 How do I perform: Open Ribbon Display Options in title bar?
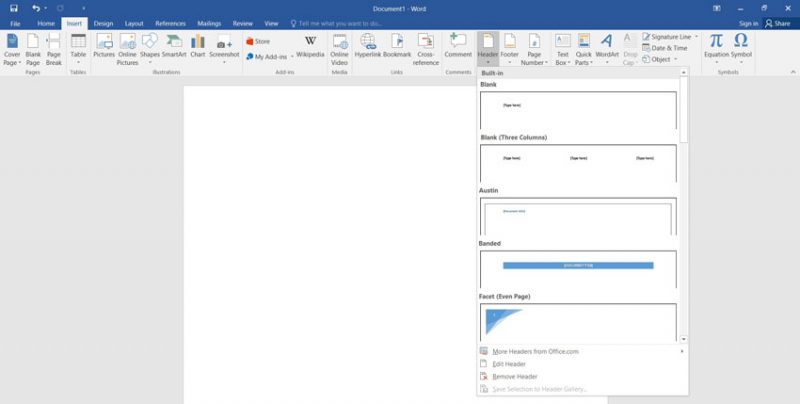pyautogui.click(x=717, y=8)
